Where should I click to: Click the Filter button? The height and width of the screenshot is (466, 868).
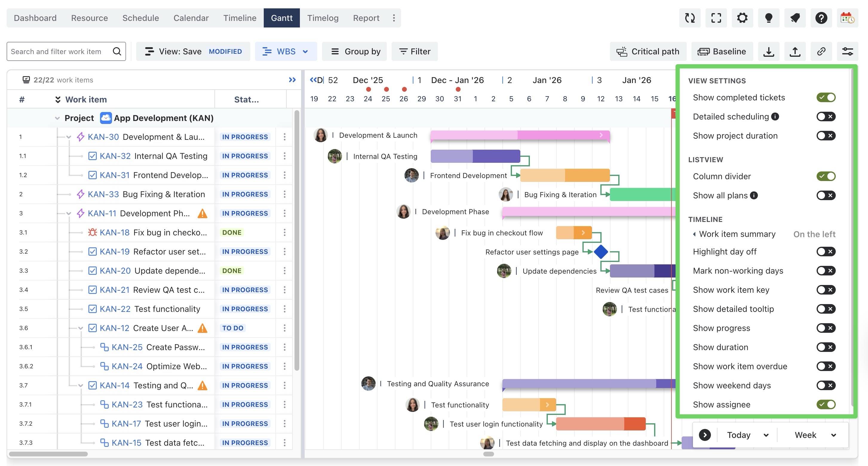[415, 52]
